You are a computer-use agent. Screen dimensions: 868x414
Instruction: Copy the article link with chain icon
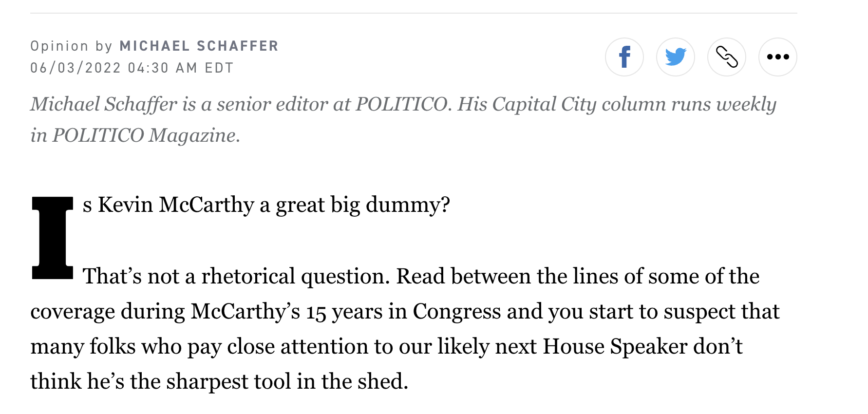point(726,57)
